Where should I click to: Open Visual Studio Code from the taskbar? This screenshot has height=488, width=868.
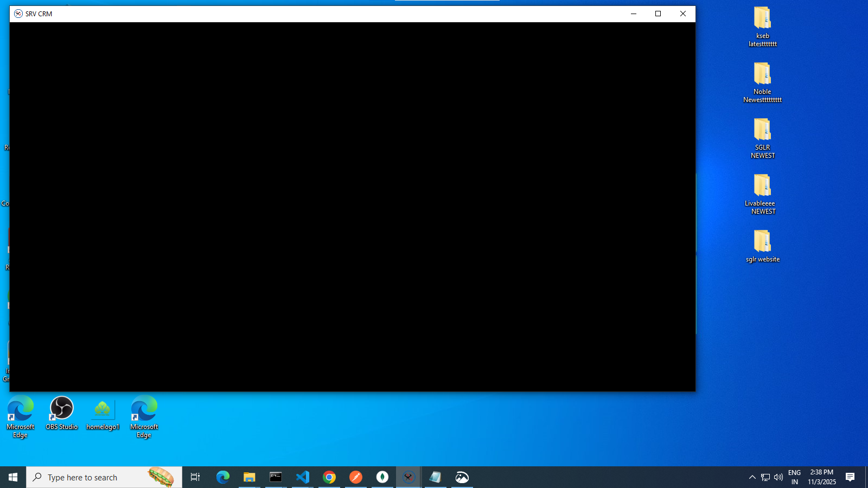pyautogui.click(x=303, y=477)
